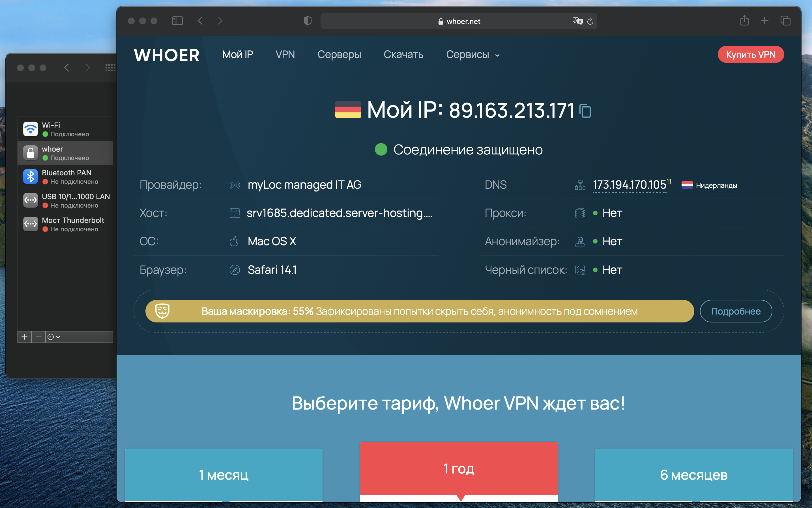Open the Серверы menu item
812x508 pixels.
coord(339,54)
